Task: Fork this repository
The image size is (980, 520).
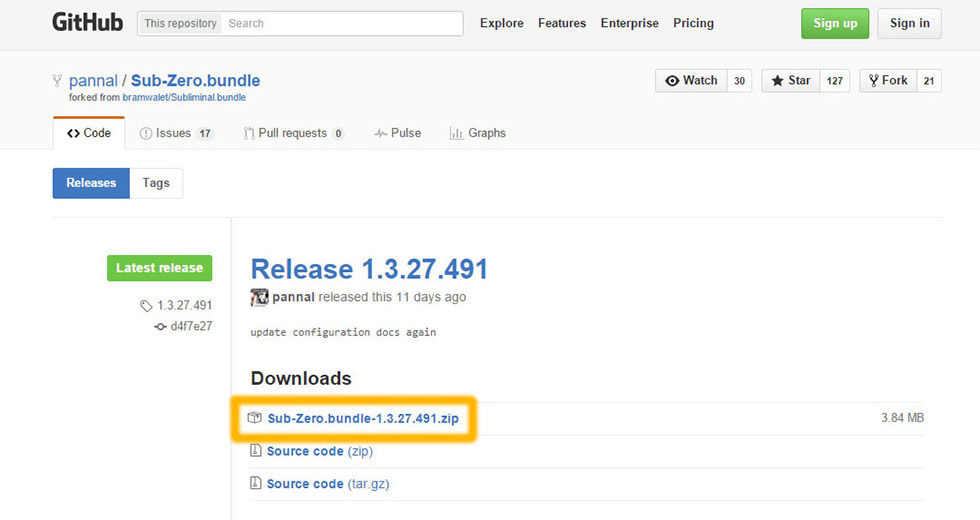Action: click(885, 81)
